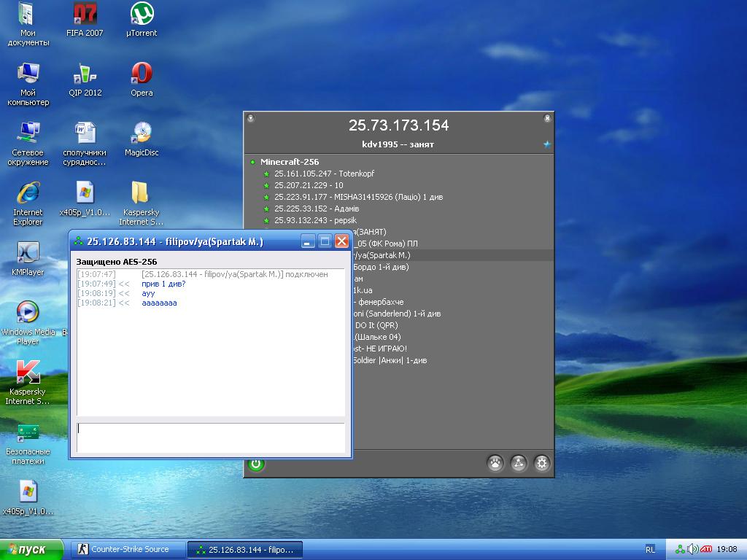Select peer pepsik in network list

coord(317,220)
